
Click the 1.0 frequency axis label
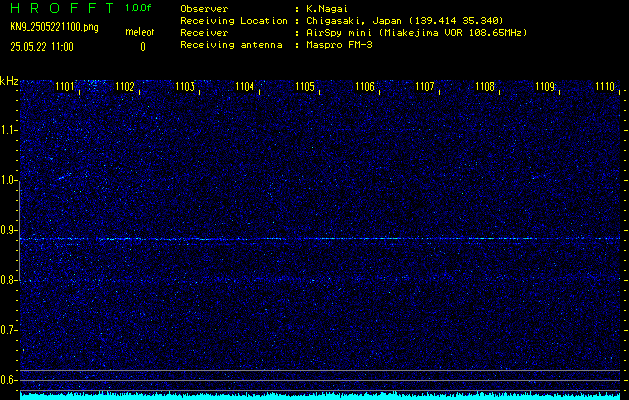8,180
